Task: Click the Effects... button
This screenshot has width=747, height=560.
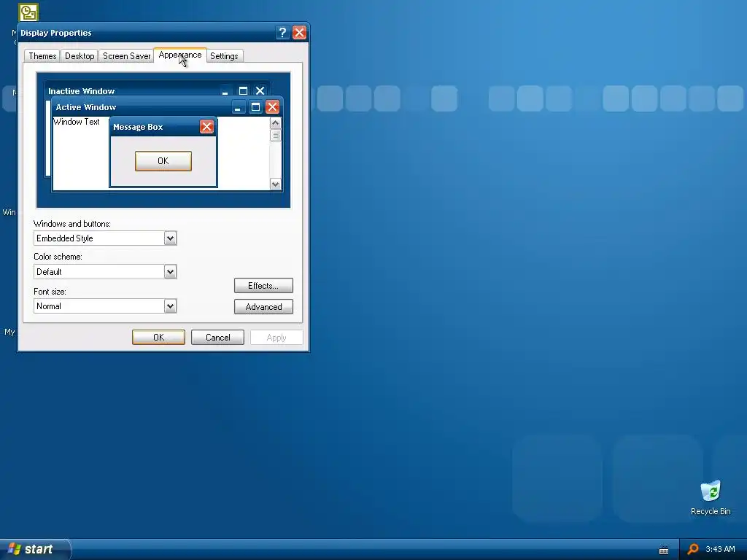Action: pos(263,286)
